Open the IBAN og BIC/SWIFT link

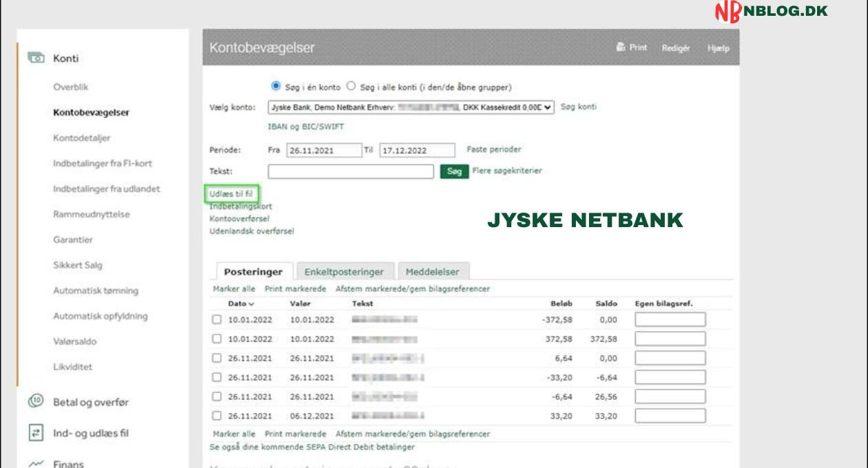click(x=306, y=127)
